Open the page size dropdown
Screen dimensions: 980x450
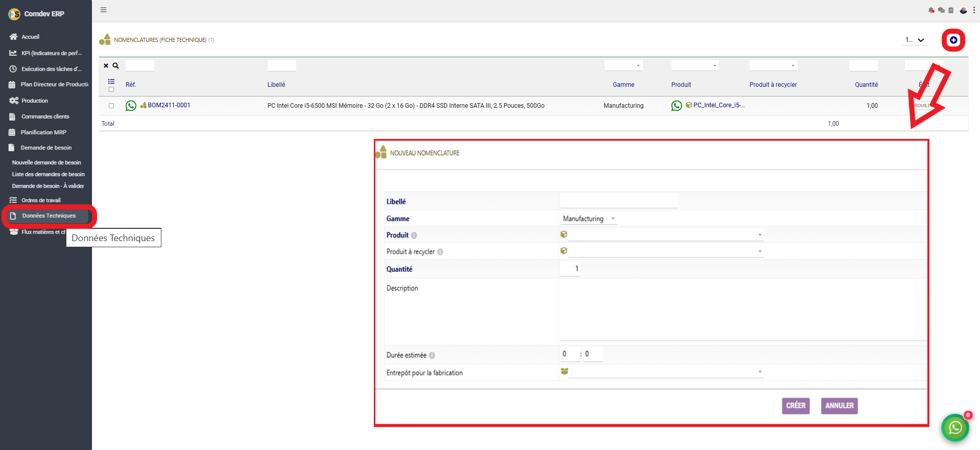click(915, 40)
